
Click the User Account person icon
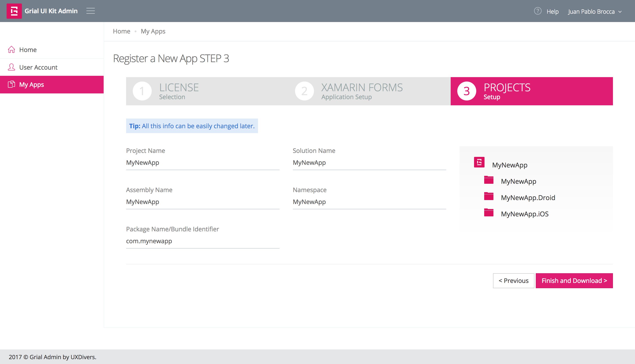point(11,67)
